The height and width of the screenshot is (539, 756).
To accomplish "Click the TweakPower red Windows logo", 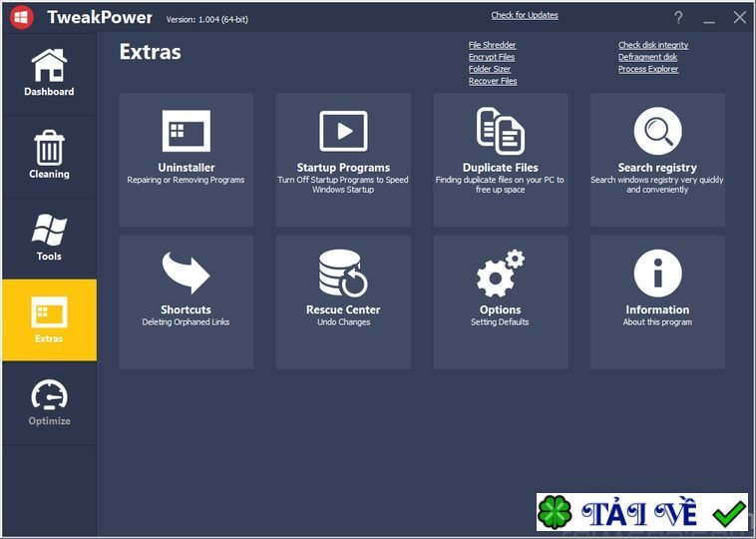I will [x=21, y=17].
